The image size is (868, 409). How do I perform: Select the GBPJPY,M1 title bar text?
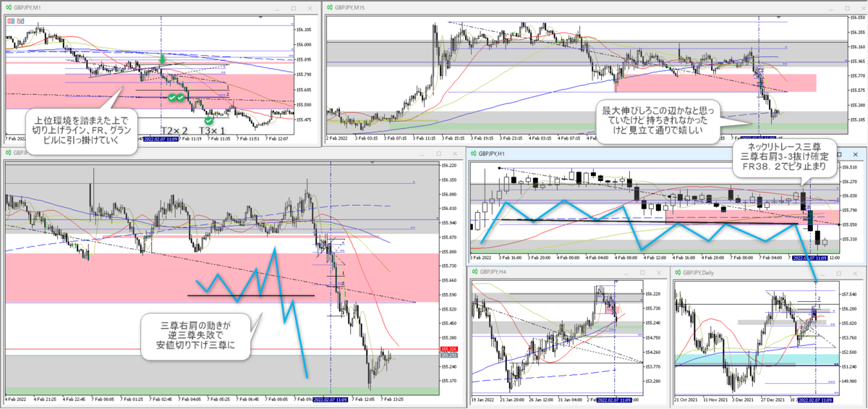click(x=29, y=7)
